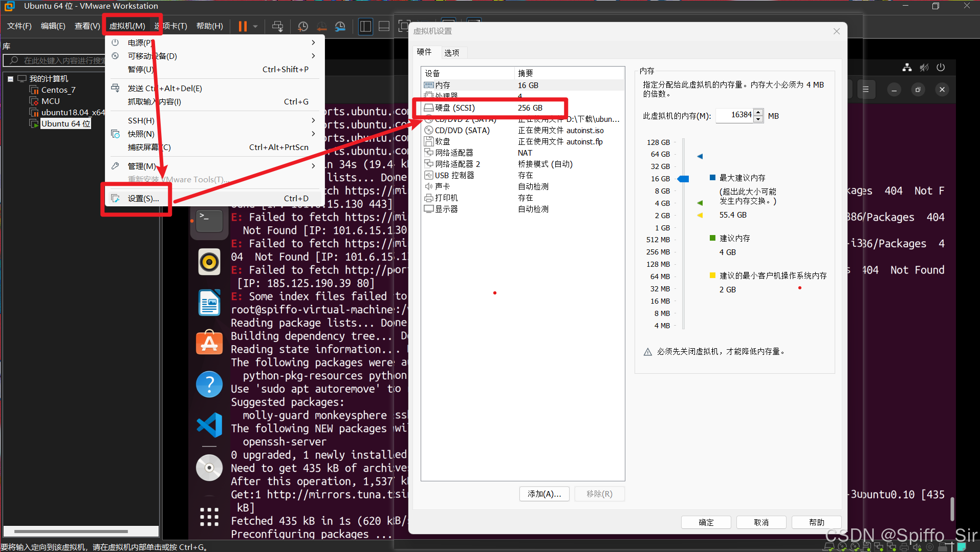Open the terminal window hamburger menu

tap(866, 90)
